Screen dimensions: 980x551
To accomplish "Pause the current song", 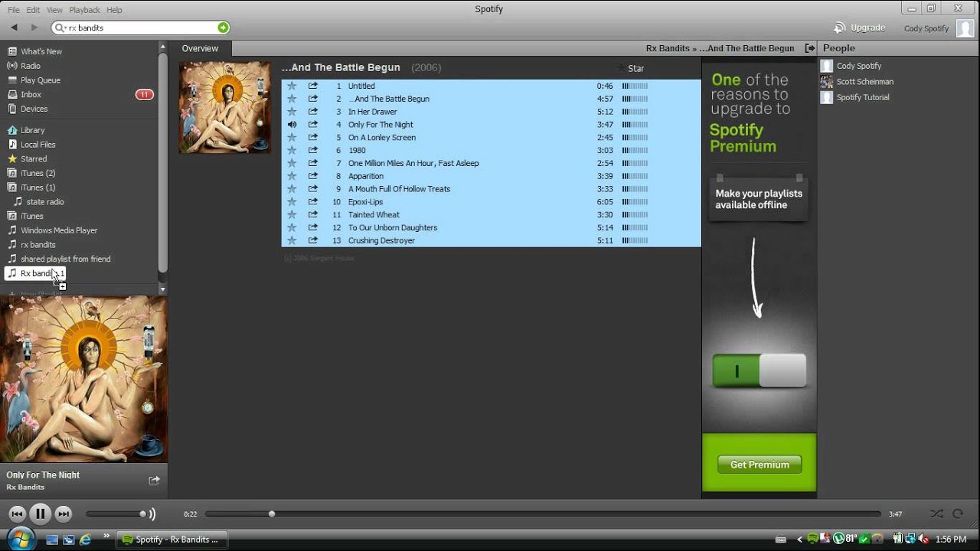I will [x=41, y=514].
